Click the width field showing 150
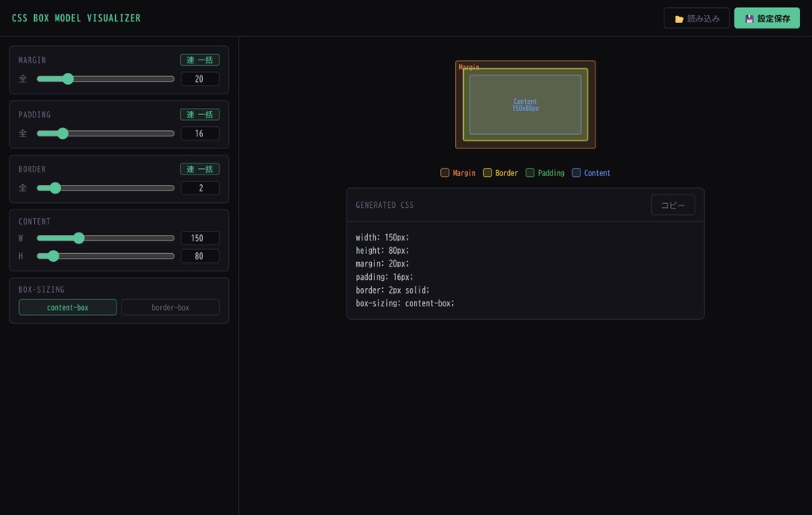The height and width of the screenshot is (515, 812). (200, 238)
